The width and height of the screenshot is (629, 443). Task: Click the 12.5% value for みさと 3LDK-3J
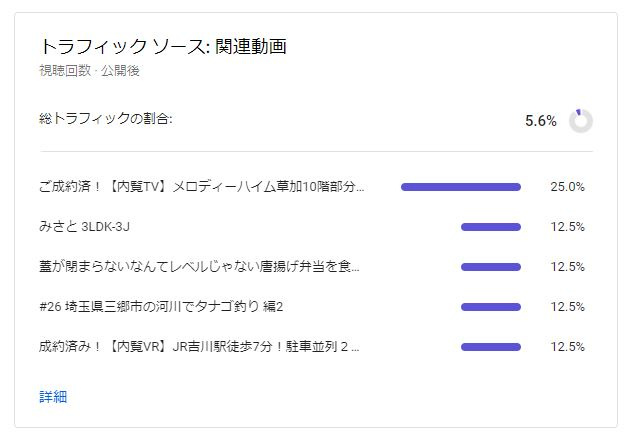tap(567, 227)
